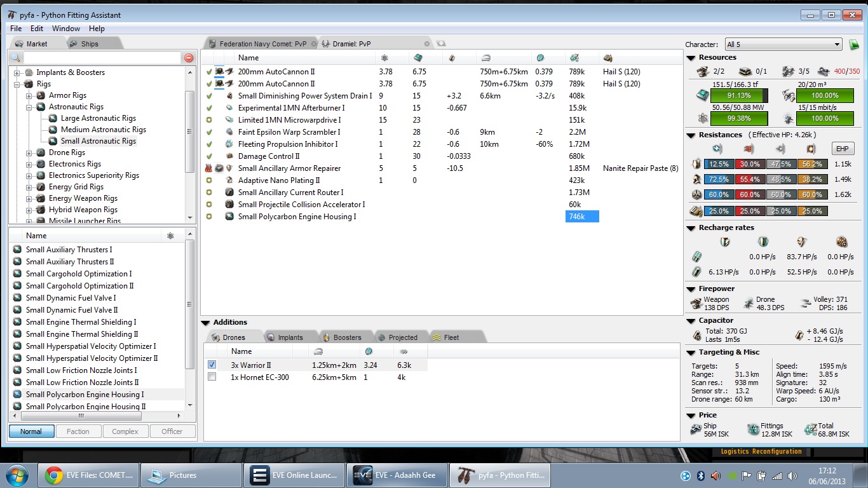Select Medium Astronautic Rigs in the tree

pos(103,130)
